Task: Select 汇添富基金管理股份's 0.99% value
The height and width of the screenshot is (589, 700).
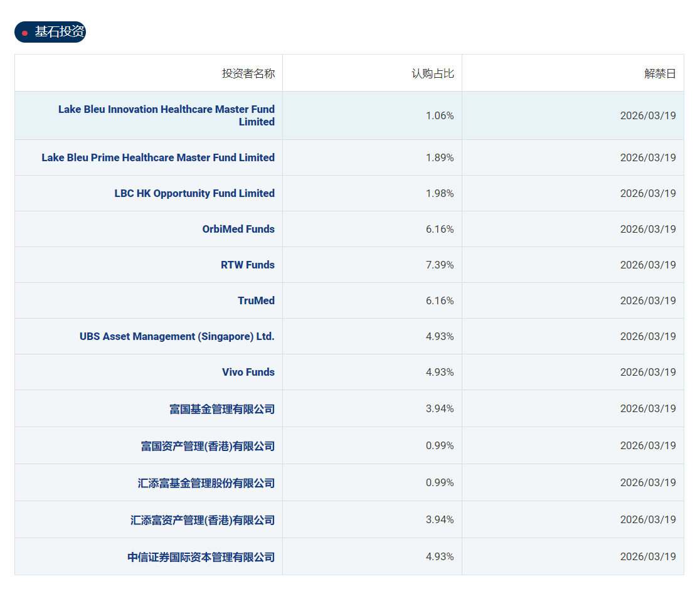Action: coord(440,483)
